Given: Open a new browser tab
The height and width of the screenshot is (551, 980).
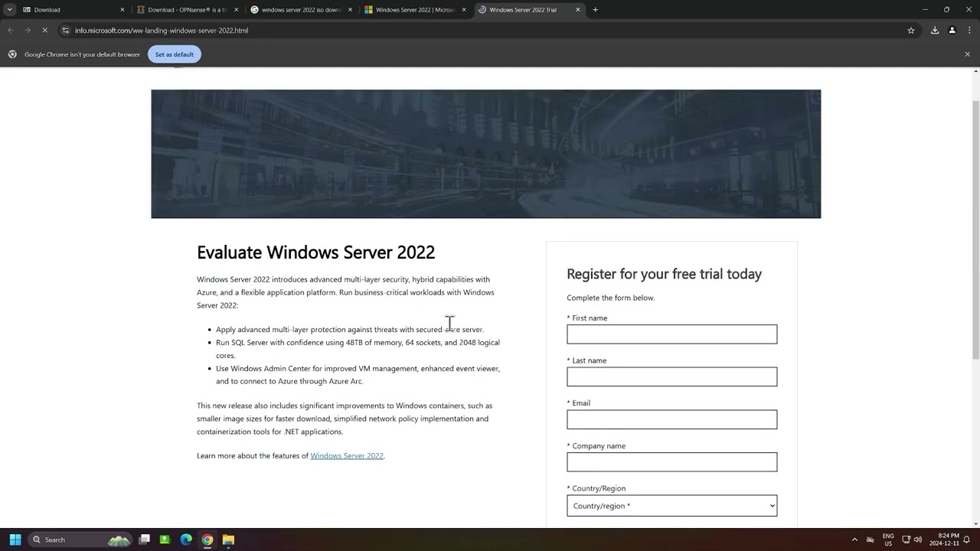Looking at the screenshot, I should coord(596,10).
